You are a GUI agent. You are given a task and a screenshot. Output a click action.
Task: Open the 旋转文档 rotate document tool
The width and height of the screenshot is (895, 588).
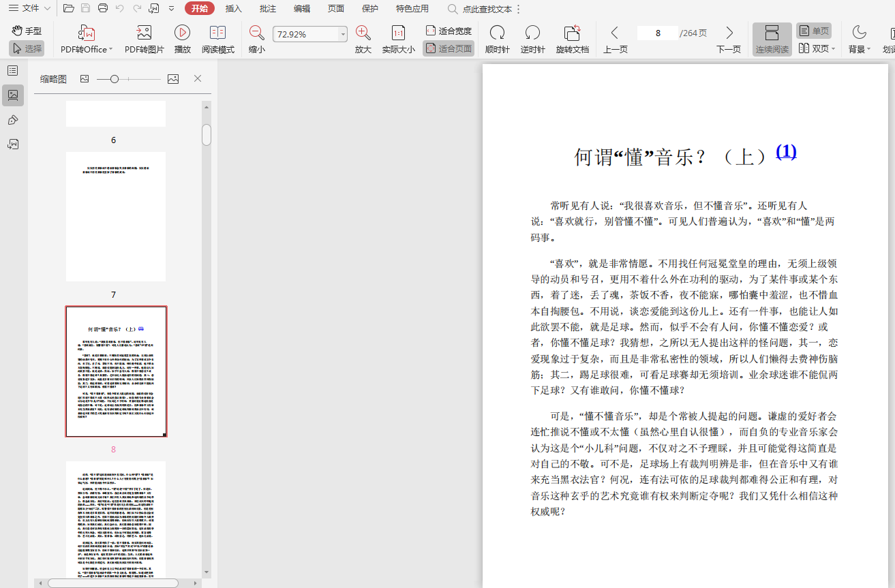point(572,33)
